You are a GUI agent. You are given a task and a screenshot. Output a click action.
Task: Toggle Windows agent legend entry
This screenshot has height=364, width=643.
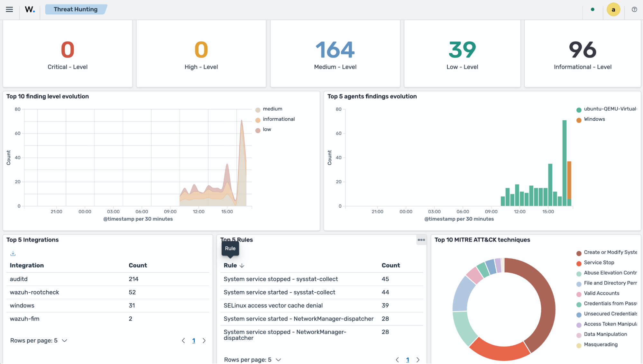594,119
